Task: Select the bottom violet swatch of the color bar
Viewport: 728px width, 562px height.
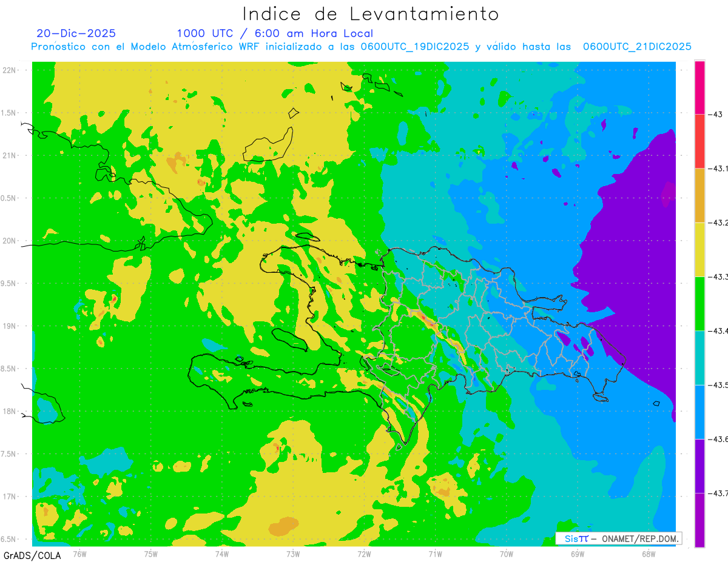Action: (699, 520)
